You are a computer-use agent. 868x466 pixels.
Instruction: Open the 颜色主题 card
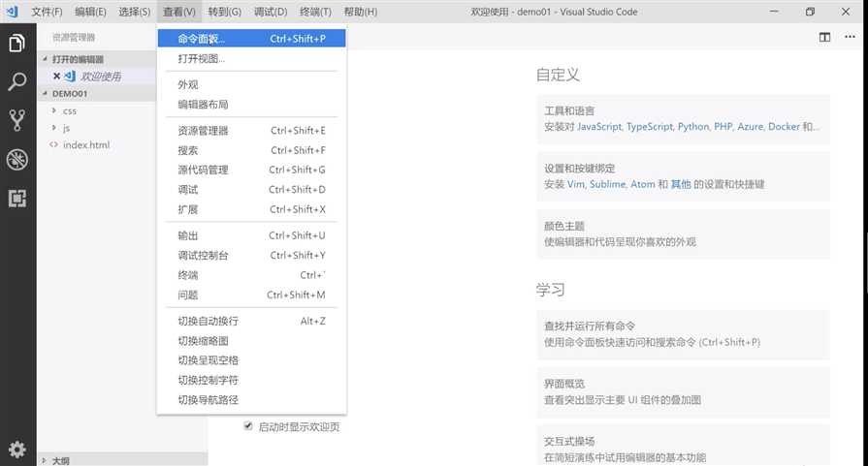point(683,233)
